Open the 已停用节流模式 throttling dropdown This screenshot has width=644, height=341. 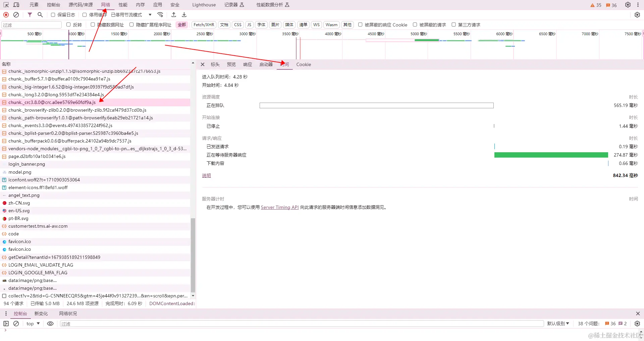[131, 15]
